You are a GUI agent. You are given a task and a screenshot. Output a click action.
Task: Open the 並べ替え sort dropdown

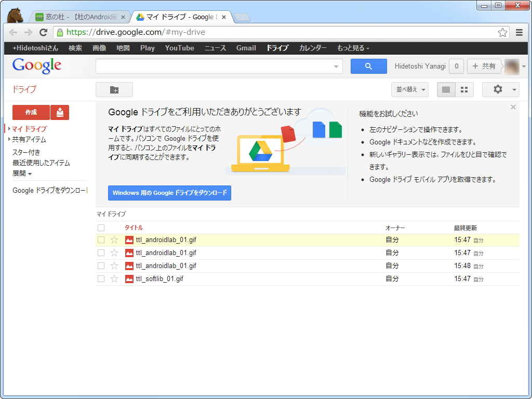pos(410,89)
